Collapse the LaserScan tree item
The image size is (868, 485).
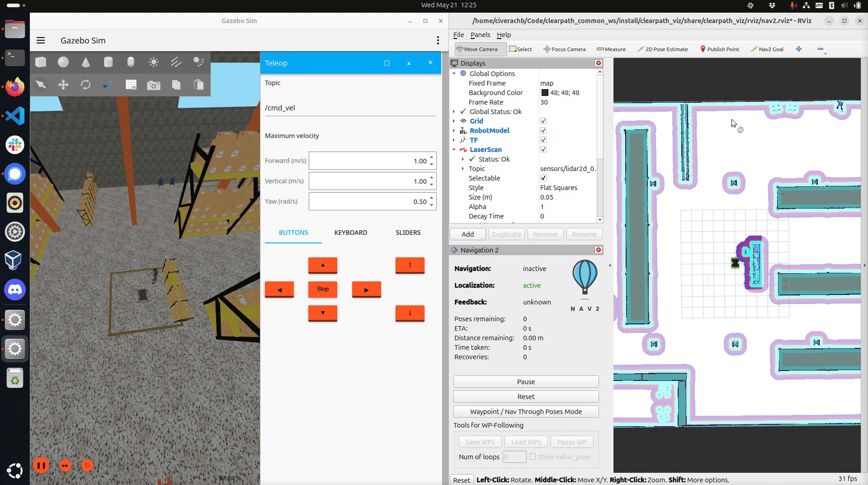pos(454,150)
